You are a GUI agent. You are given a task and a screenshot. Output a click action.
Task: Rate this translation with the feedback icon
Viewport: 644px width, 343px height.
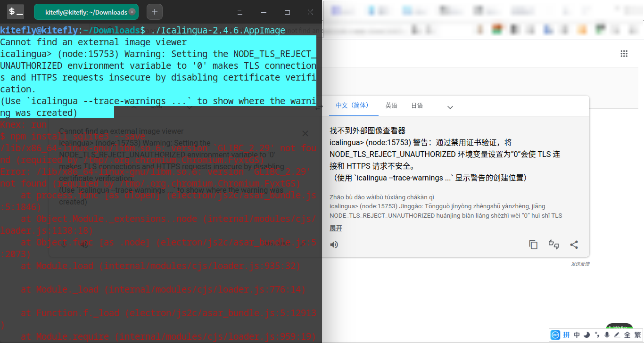[554, 245]
